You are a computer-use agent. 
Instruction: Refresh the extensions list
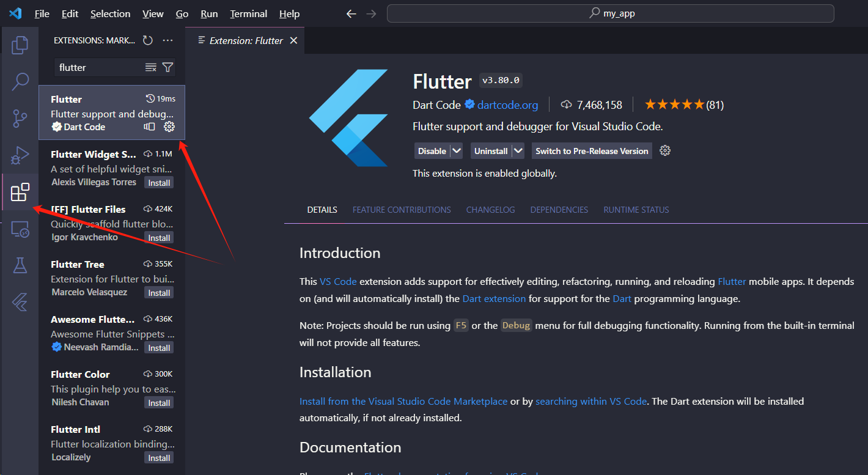[x=147, y=40]
